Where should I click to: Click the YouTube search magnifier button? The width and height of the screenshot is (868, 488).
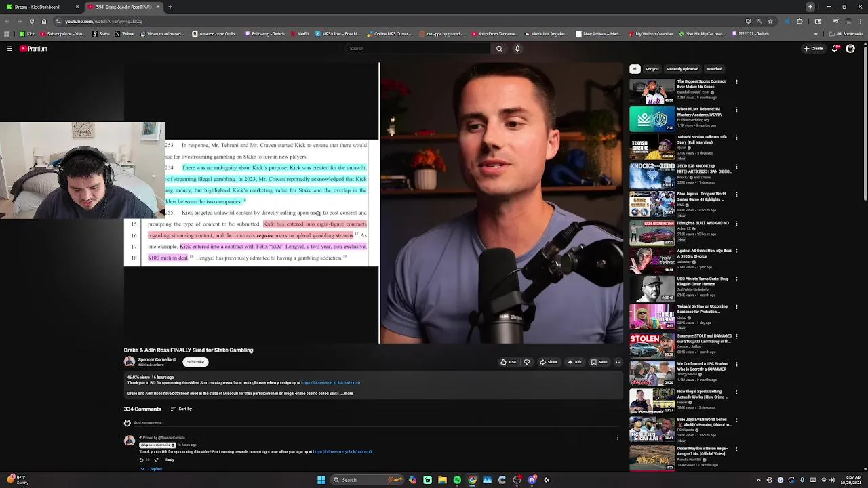(499, 49)
